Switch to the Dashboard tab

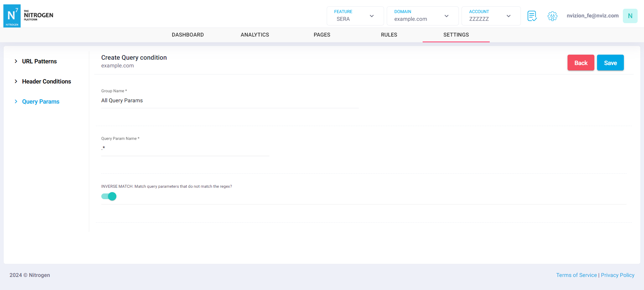187,35
